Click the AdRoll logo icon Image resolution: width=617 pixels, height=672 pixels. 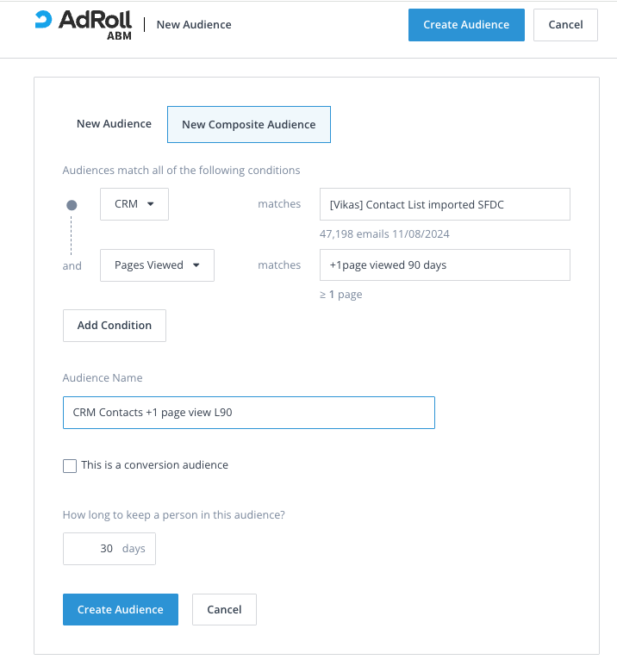coord(43,20)
